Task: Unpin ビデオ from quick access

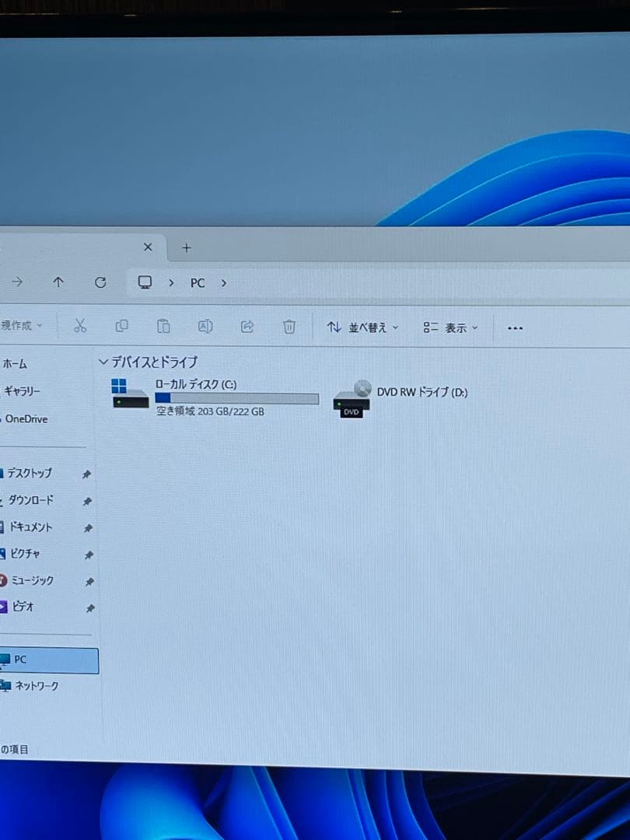Action: [x=87, y=608]
